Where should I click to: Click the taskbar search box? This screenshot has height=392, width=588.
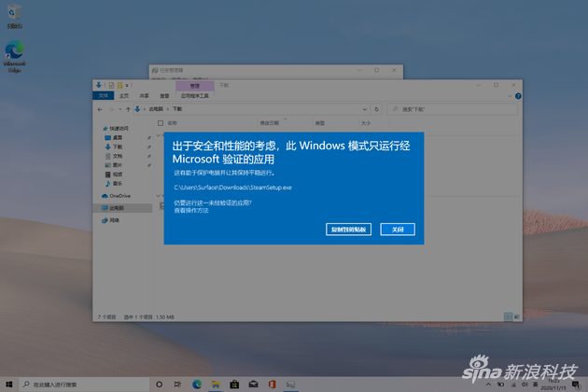pyautogui.click(x=84, y=385)
